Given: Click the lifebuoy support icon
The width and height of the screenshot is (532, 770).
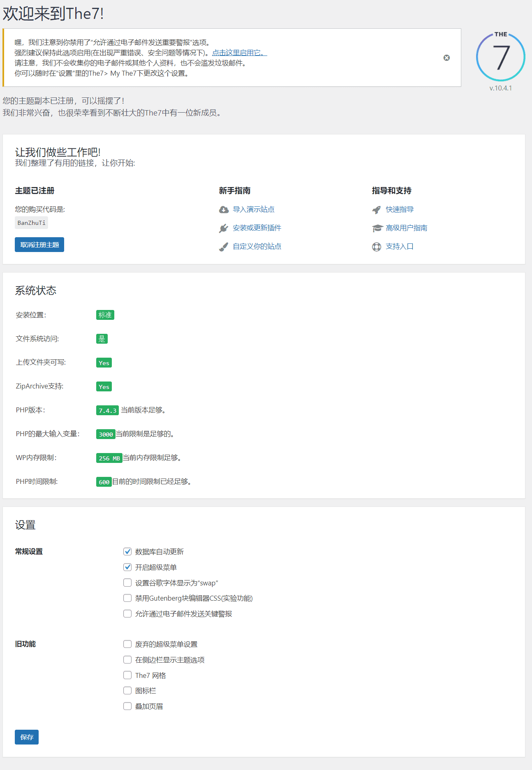Looking at the screenshot, I should [x=377, y=247].
